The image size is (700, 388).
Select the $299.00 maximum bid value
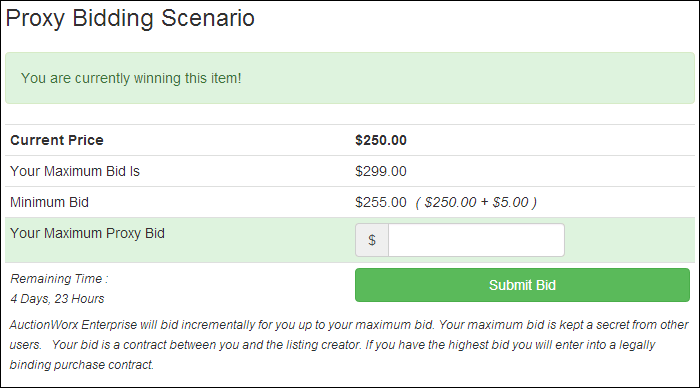pos(381,171)
